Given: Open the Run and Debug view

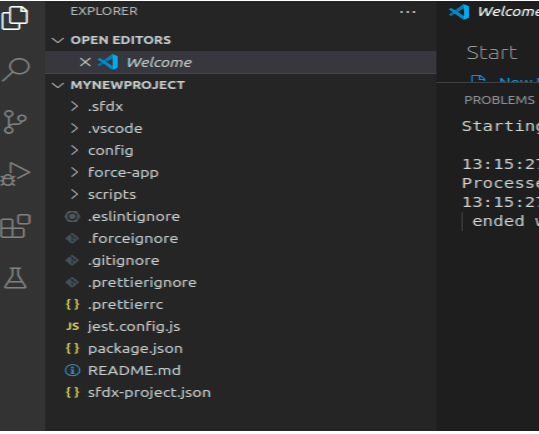Looking at the screenshot, I should tap(15, 174).
